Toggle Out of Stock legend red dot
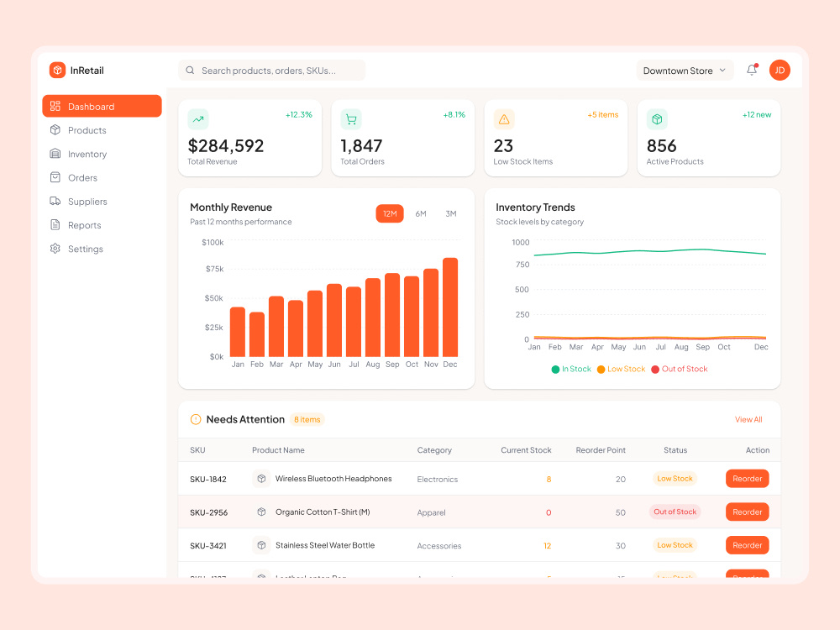840x630 pixels. (x=654, y=369)
